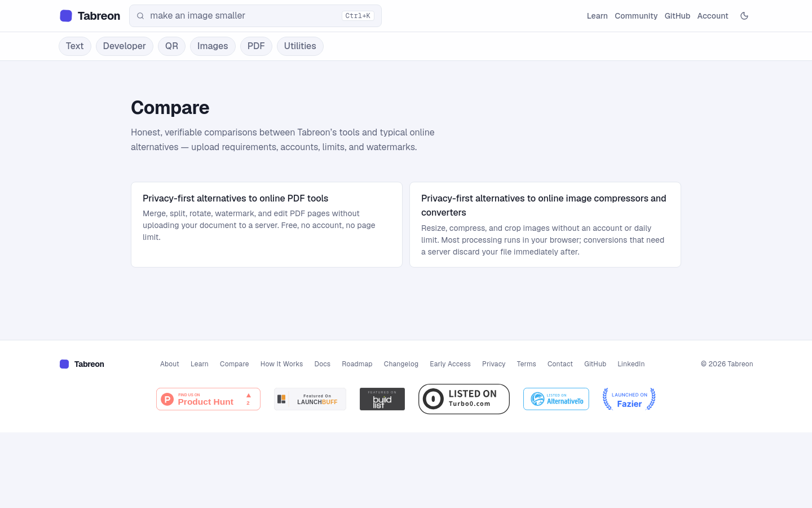Image resolution: width=812 pixels, height=508 pixels.
Task: Open the Listed on Turbo0.com badge
Action: 464,399
